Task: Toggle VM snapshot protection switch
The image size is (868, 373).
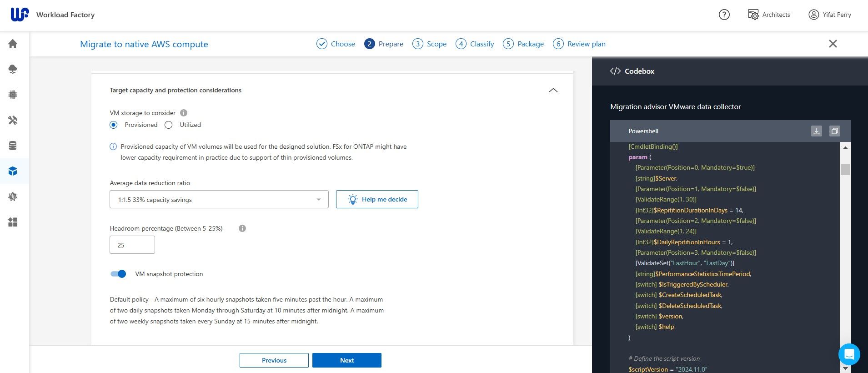Action: 118,274
